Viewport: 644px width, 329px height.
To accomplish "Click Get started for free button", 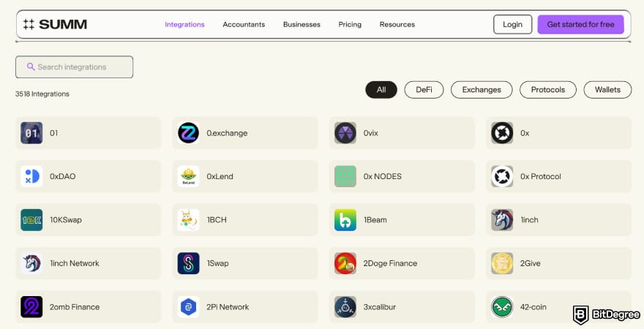I will 581,25.
